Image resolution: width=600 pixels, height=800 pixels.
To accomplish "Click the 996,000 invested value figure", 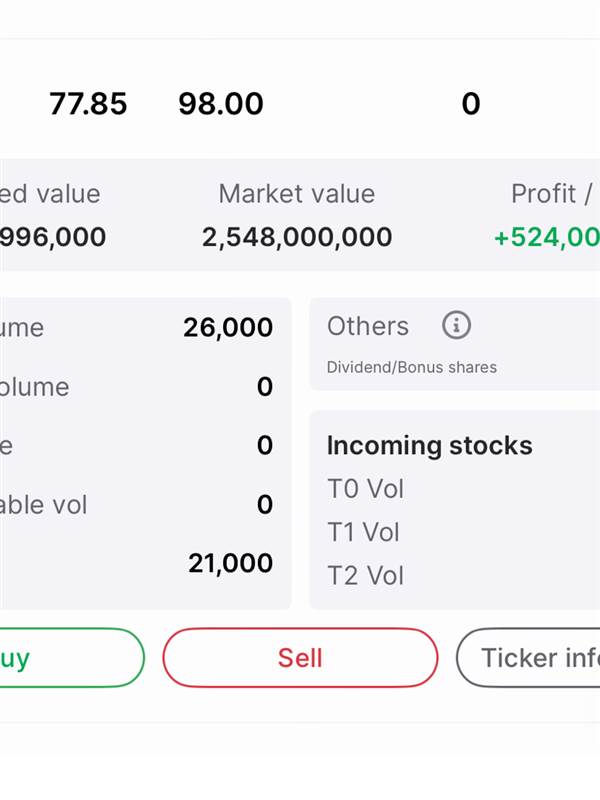I will click(x=52, y=238).
